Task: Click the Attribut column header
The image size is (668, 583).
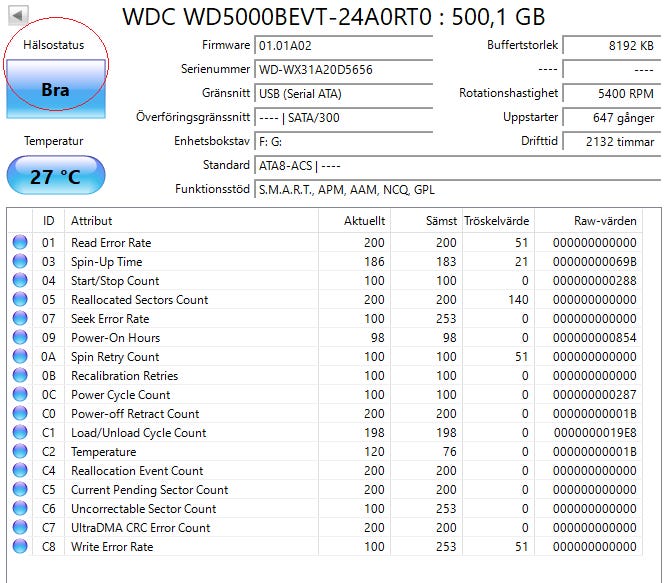Action: [191, 221]
